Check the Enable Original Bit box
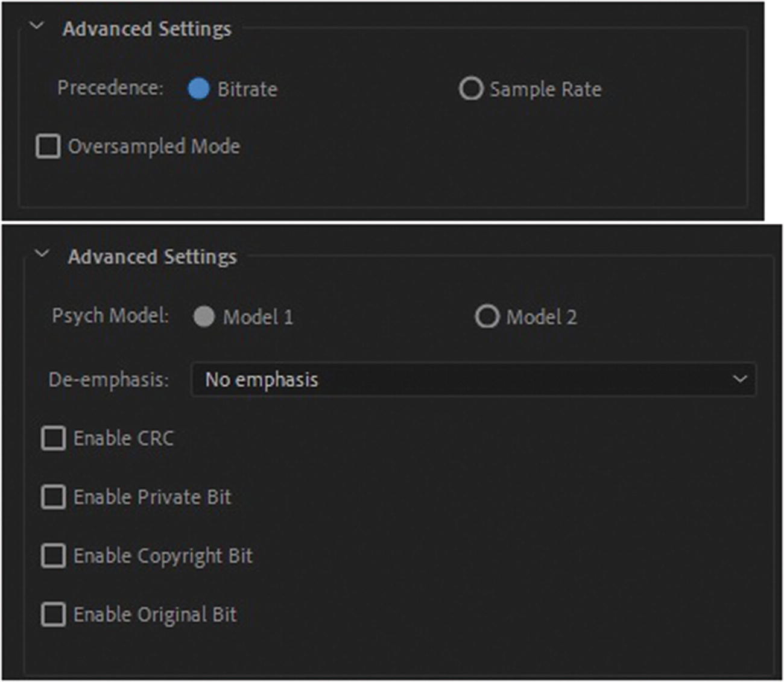The height and width of the screenshot is (682, 784). pos(53,615)
